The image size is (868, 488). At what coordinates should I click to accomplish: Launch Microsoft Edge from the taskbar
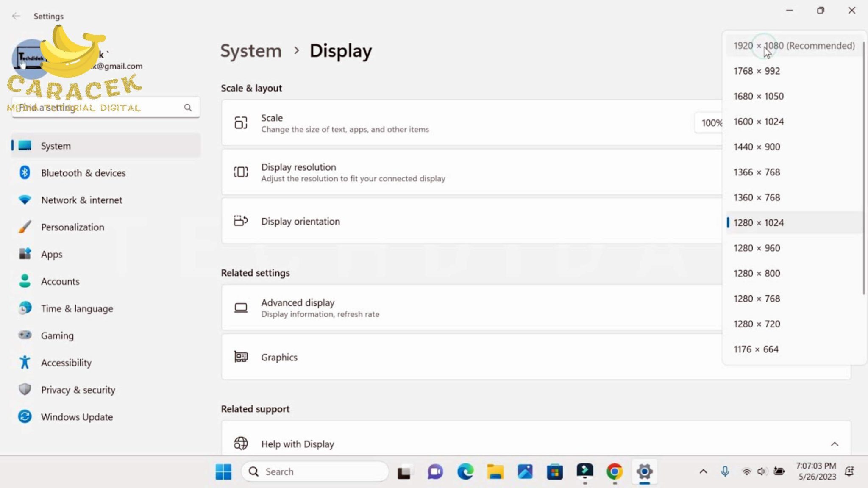tap(465, 471)
